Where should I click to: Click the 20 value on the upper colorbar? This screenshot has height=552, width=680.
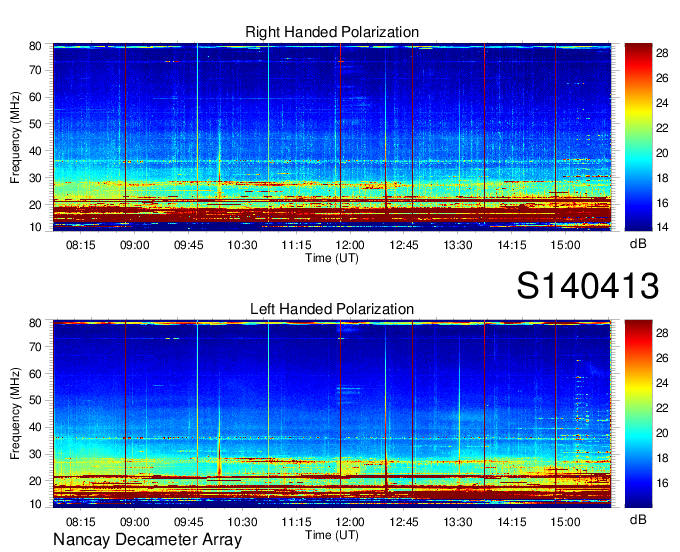pos(662,153)
